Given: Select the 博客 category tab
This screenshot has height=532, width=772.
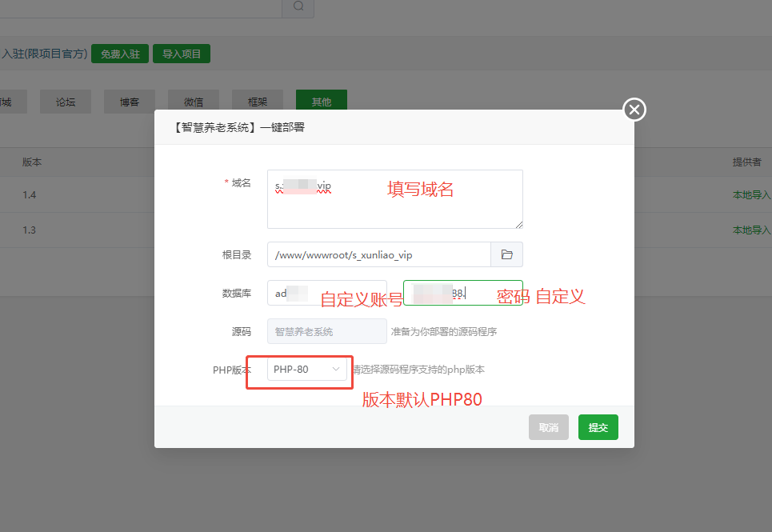Looking at the screenshot, I should click(130, 102).
